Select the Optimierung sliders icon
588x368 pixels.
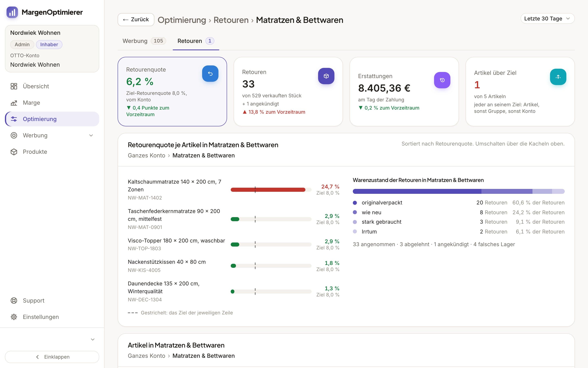tap(14, 119)
